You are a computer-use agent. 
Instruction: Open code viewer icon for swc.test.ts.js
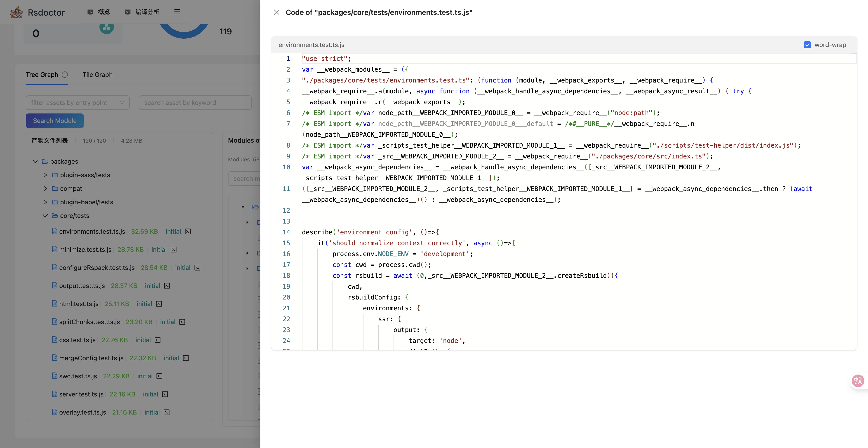(160, 376)
